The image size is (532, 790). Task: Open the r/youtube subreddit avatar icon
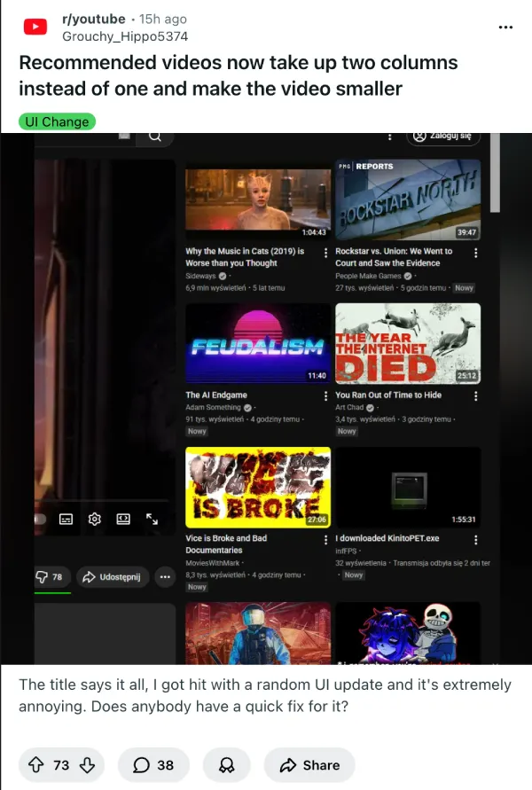35,27
